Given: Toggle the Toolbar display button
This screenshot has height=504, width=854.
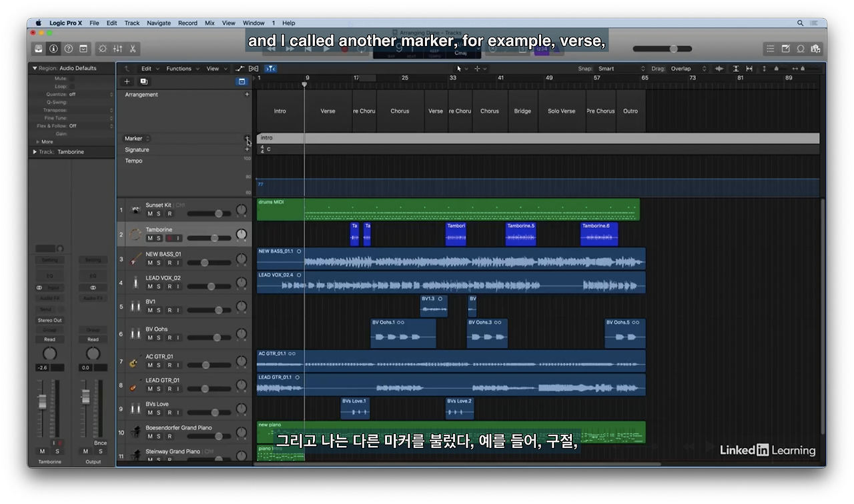Looking at the screenshot, I should coord(83,49).
